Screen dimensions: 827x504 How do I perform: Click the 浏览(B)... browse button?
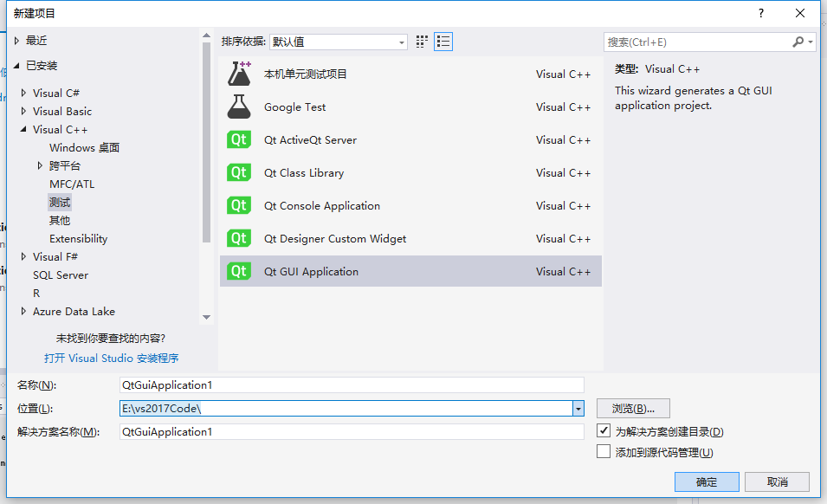click(633, 409)
